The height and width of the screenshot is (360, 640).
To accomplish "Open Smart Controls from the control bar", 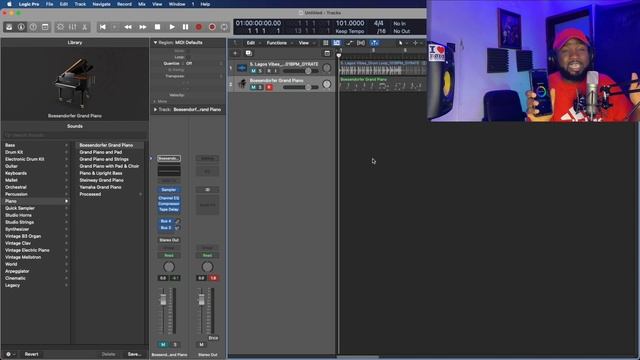I will tap(60, 27).
